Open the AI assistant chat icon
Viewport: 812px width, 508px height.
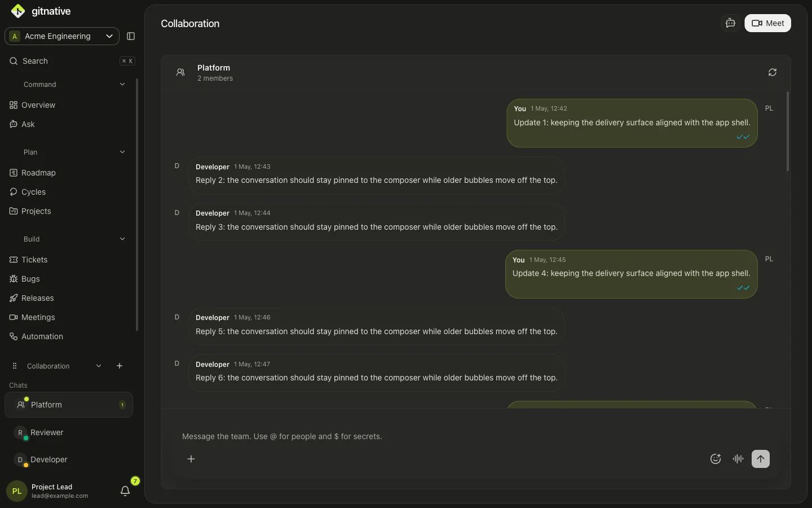pyautogui.click(x=730, y=23)
